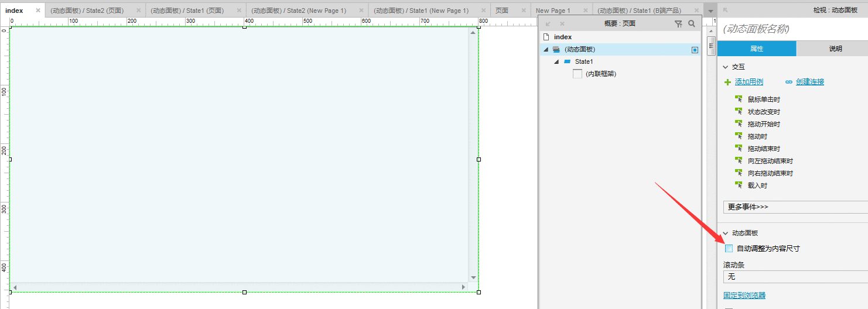Image resolution: width=868 pixels, height=309 pixels.
Task: Click the pop-out arrow in the inspector header
Action: pyautogui.click(x=726, y=10)
